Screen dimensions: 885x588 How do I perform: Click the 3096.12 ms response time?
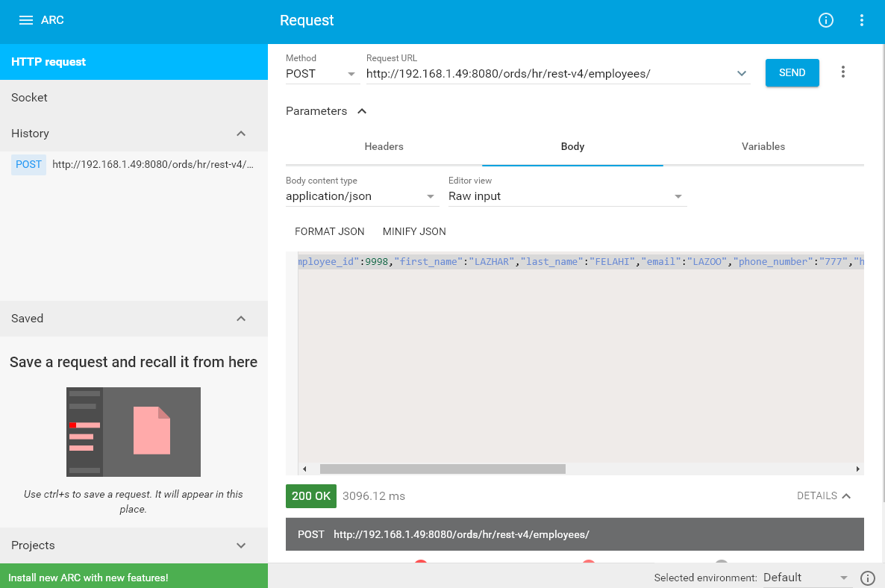(374, 496)
